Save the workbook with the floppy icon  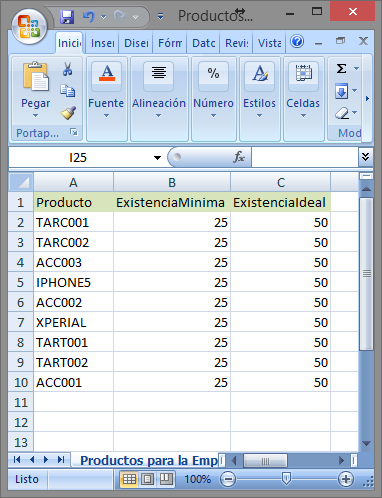pos(67,16)
